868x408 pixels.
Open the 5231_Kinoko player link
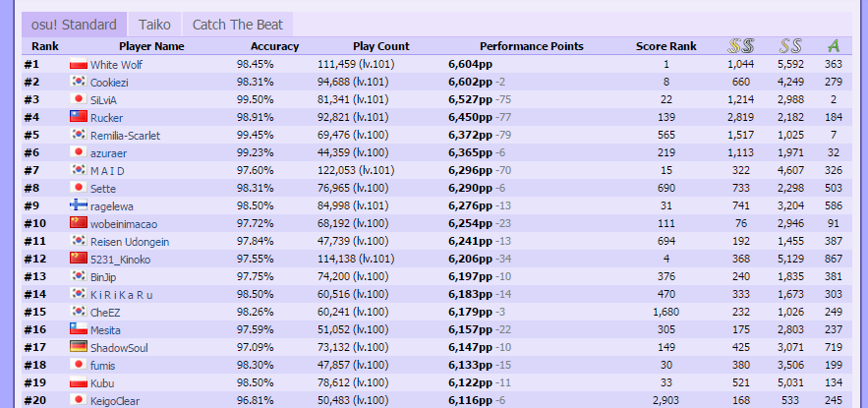(x=120, y=260)
